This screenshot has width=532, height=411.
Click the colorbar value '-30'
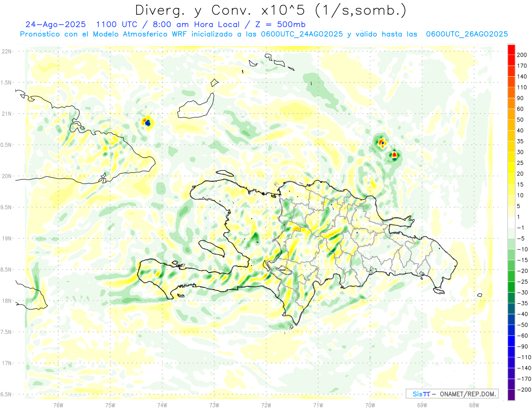click(522, 292)
